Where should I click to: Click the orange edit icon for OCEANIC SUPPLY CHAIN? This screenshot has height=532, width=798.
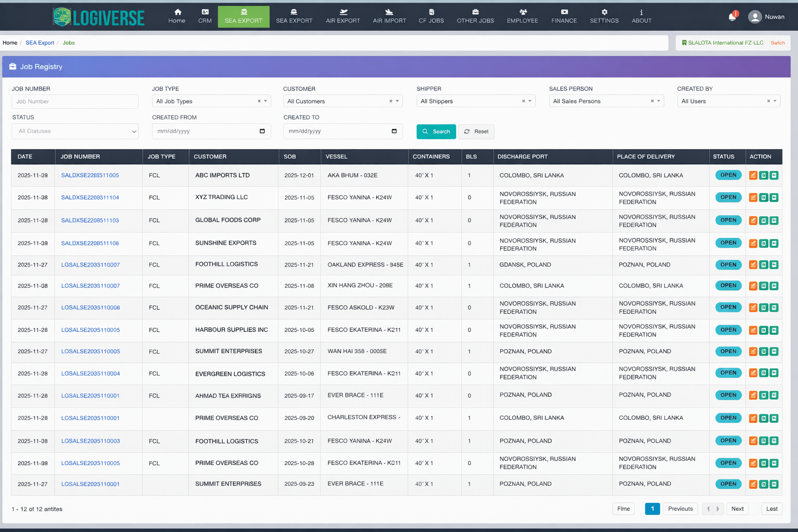pos(753,308)
